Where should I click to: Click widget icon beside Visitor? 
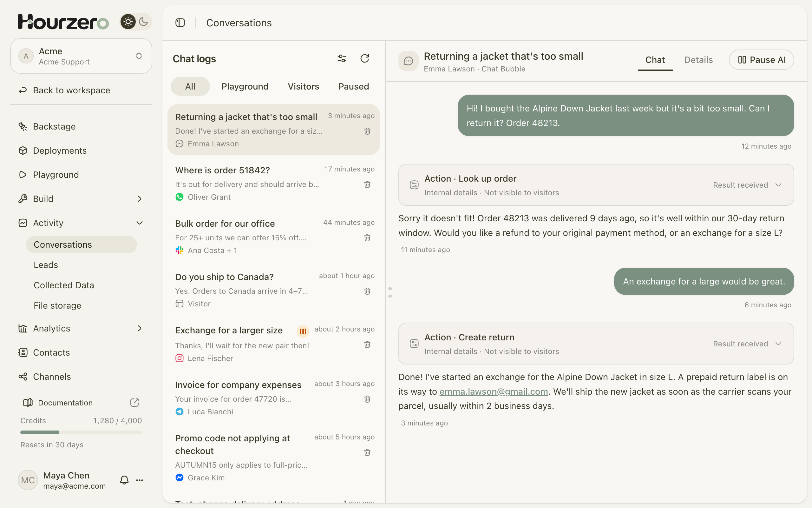(180, 304)
